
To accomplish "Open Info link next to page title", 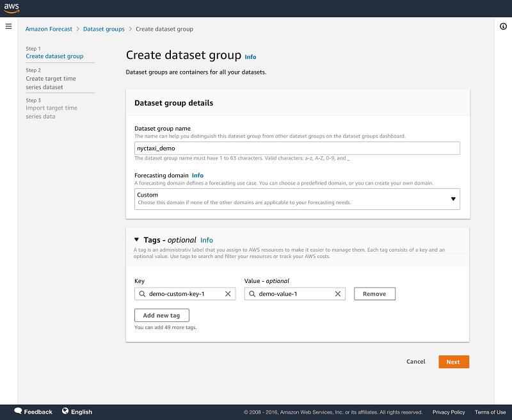I will [x=250, y=57].
